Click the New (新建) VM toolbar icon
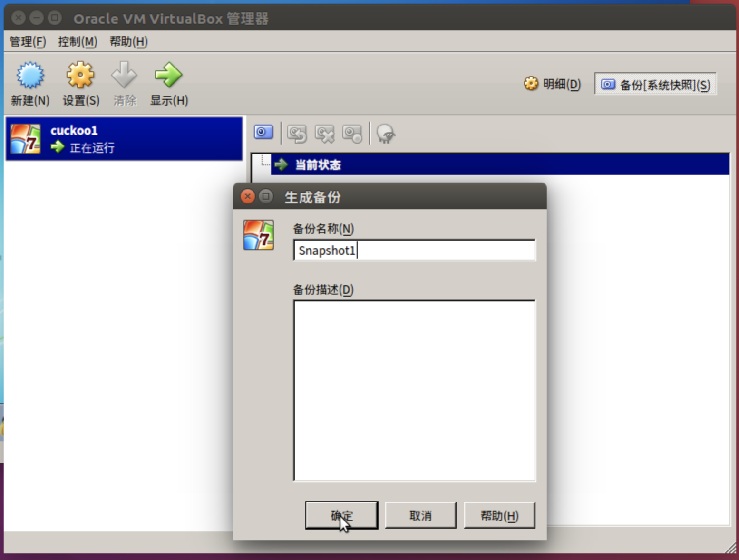This screenshot has height=560, width=739. pos(30,75)
